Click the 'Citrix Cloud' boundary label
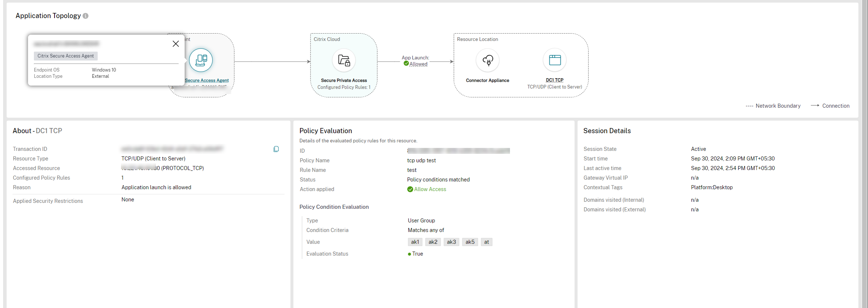This screenshot has height=308, width=868. [x=327, y=39]
